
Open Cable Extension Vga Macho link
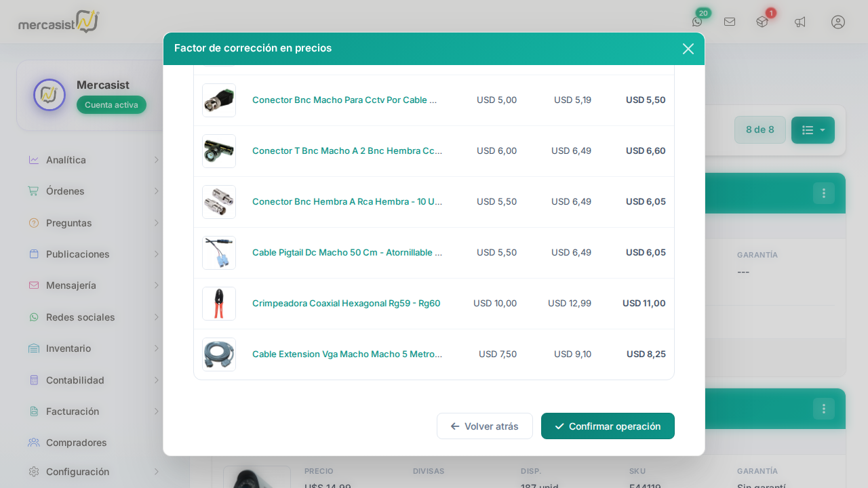point(347,354)
